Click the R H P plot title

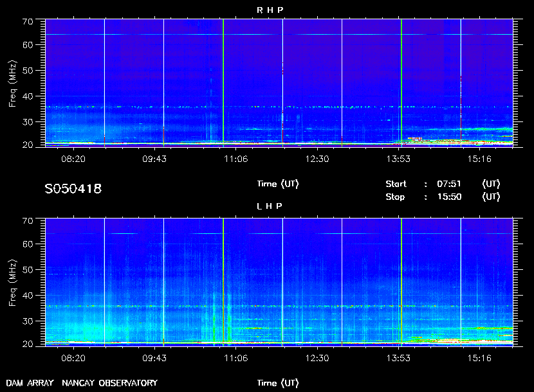tap(270, 10)
